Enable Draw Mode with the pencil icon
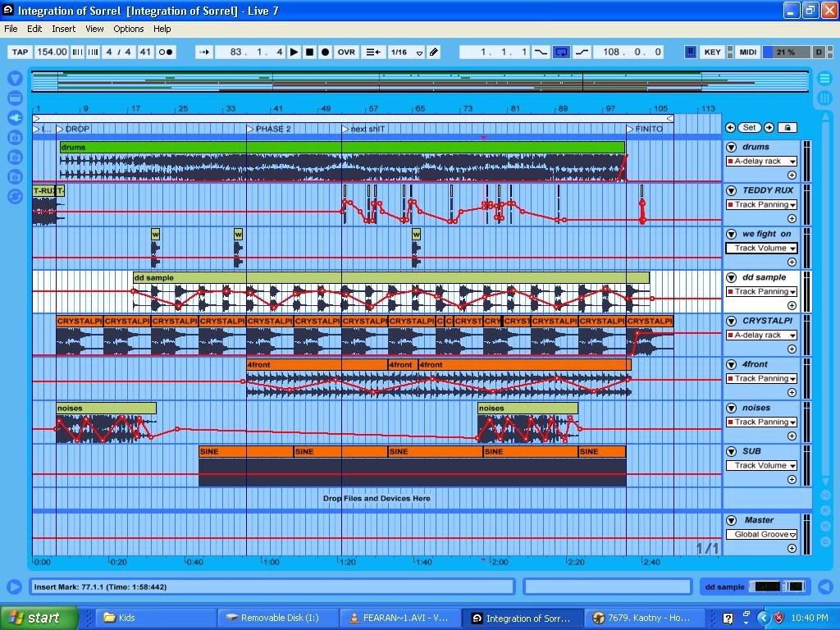Image resolution: width=840 pixels, height=630 pixels. pyautogui.click(x=434, y=52)
